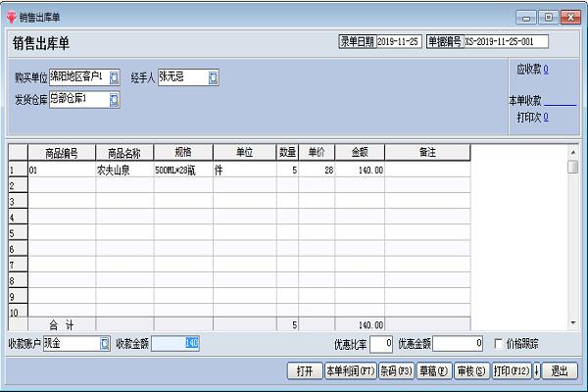
Task: Click the 合计 total row label
Action: click(62, 324)
